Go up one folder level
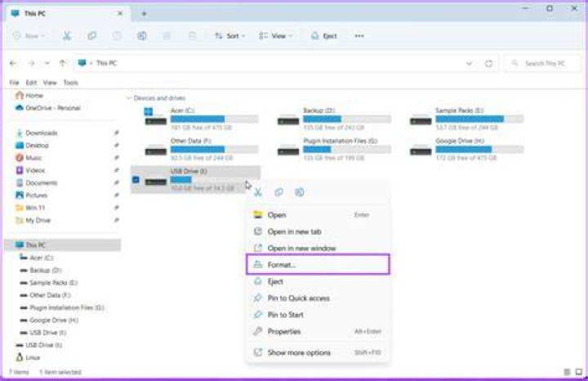Image resolution: width=588 pixels, height=381 pixels. [x=62, y=63]
